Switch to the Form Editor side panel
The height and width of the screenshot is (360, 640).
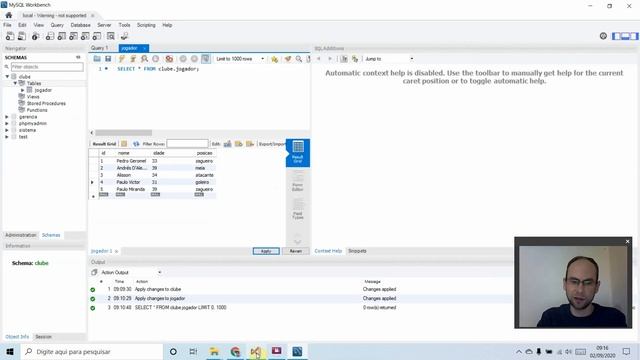(298, 181)
